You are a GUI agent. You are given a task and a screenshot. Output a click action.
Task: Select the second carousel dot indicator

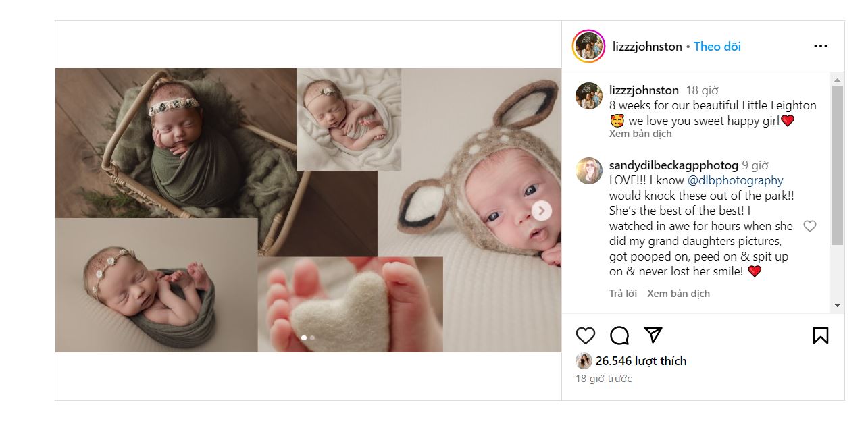(312, 337)
